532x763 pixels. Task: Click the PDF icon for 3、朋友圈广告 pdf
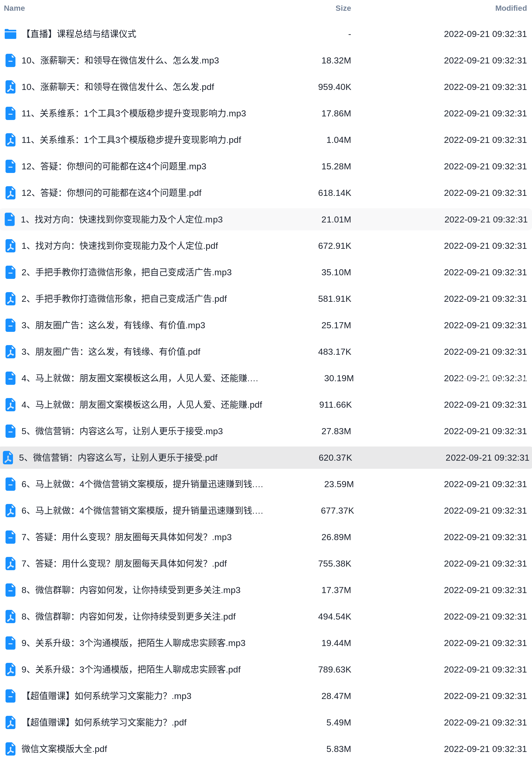[11, 352]
